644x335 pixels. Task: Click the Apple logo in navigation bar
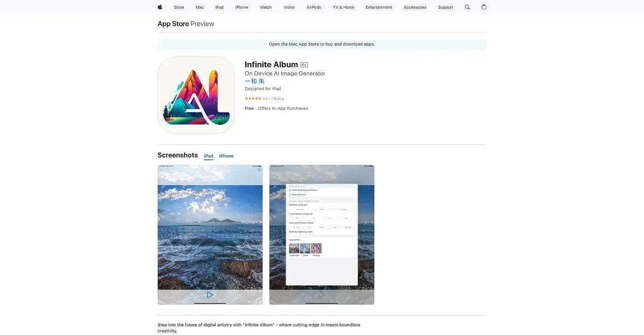(x=160, y=7)
